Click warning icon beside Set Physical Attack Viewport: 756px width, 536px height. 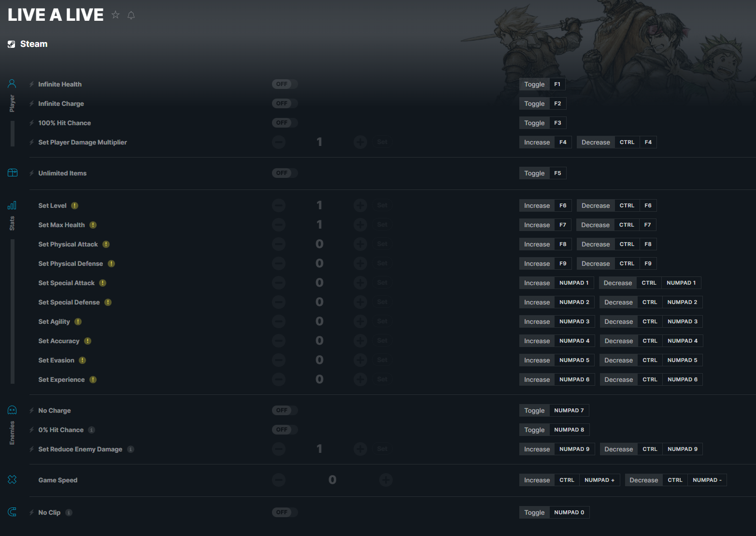point(106,244)
